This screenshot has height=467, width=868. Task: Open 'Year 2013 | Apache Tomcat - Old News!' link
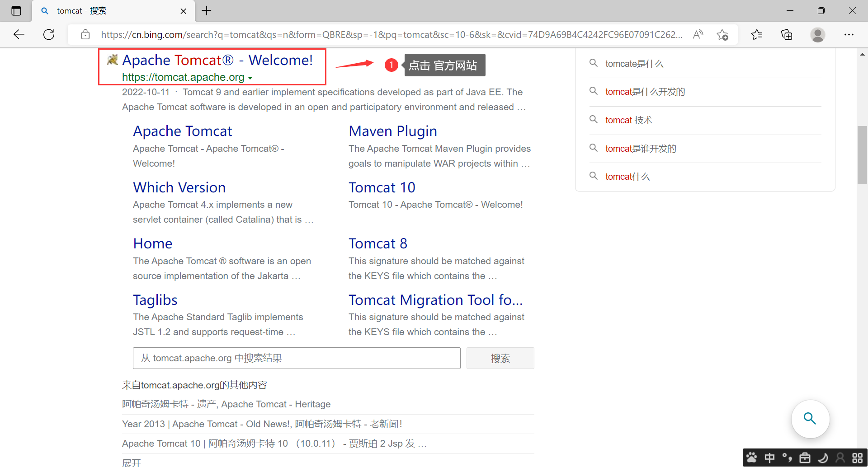click(262, 424)
